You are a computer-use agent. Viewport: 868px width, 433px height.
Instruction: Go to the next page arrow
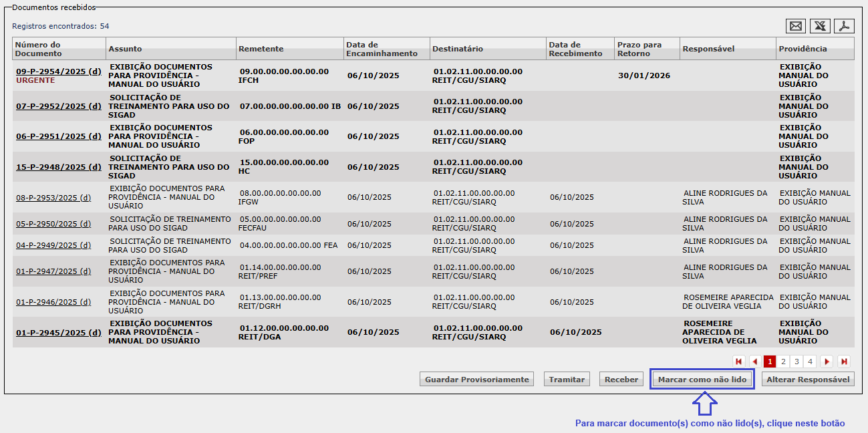pos(827,362)
